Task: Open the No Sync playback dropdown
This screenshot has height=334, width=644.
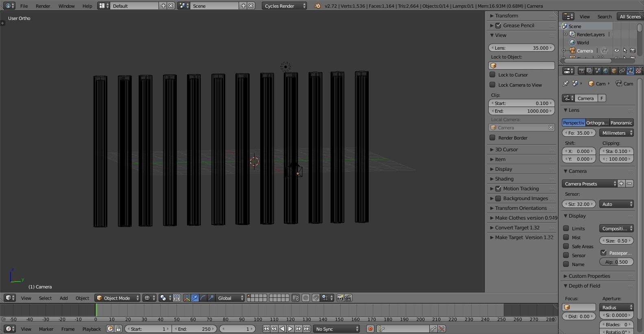Action: coord(337,329)
